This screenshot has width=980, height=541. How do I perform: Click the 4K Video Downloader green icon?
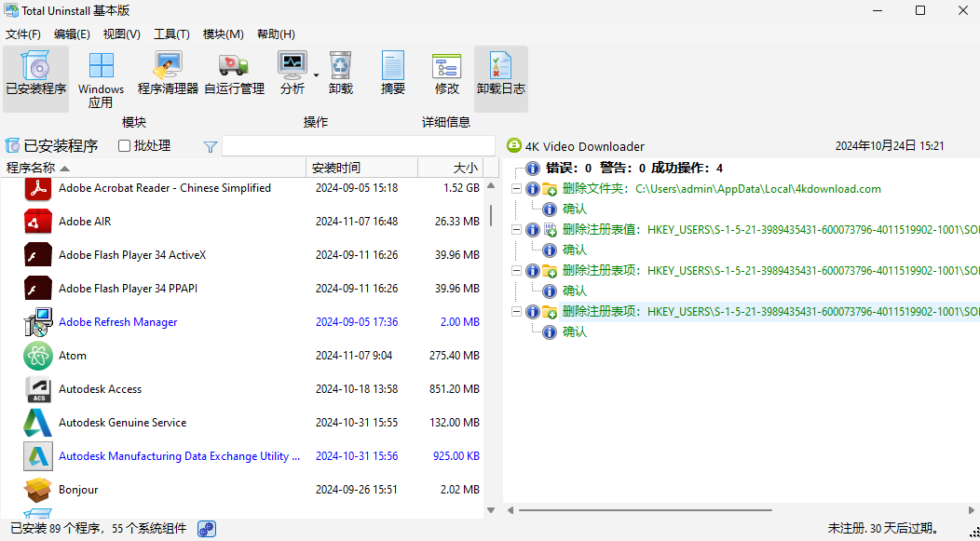point(513,145)
